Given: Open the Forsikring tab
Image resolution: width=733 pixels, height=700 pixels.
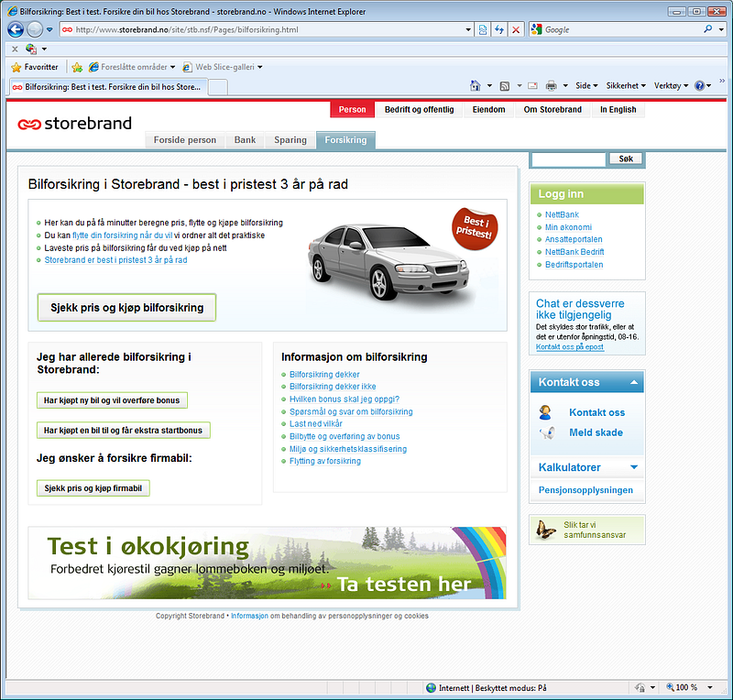Looking at the screenshot, I should point(345,140).
